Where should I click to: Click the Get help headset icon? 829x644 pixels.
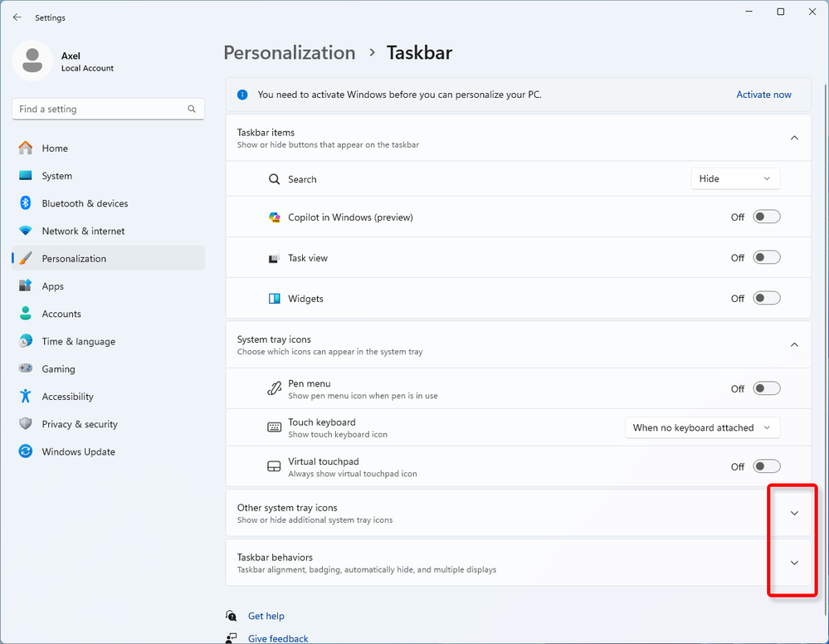click(x=231, y=616)
